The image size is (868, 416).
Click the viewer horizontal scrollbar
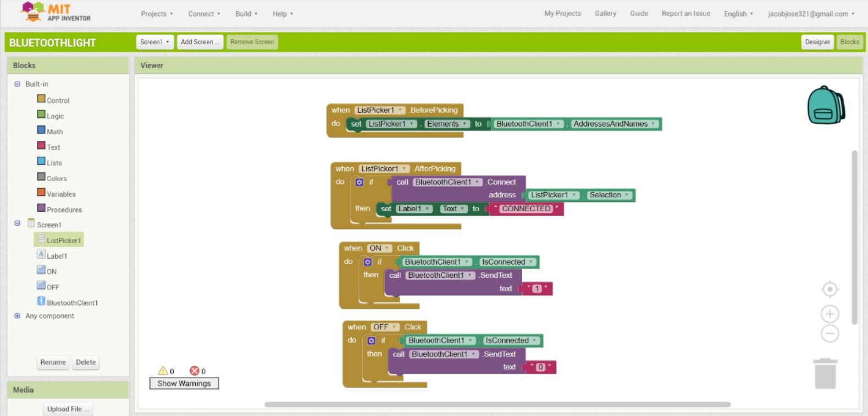point(497,404)
